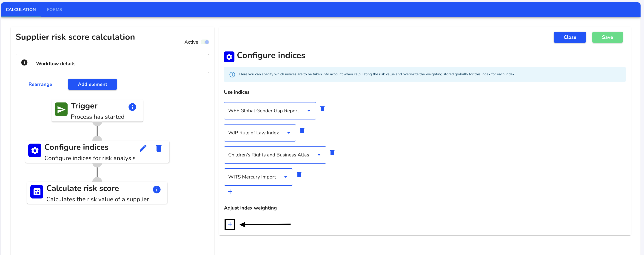
Task: Click the 'Process has started' subtitle
Action: pyautogui.click(x=97, y=117)
